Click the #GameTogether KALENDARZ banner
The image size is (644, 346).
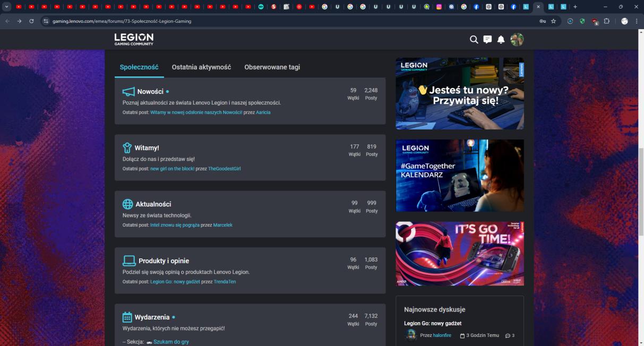click(x=459, y=175)
